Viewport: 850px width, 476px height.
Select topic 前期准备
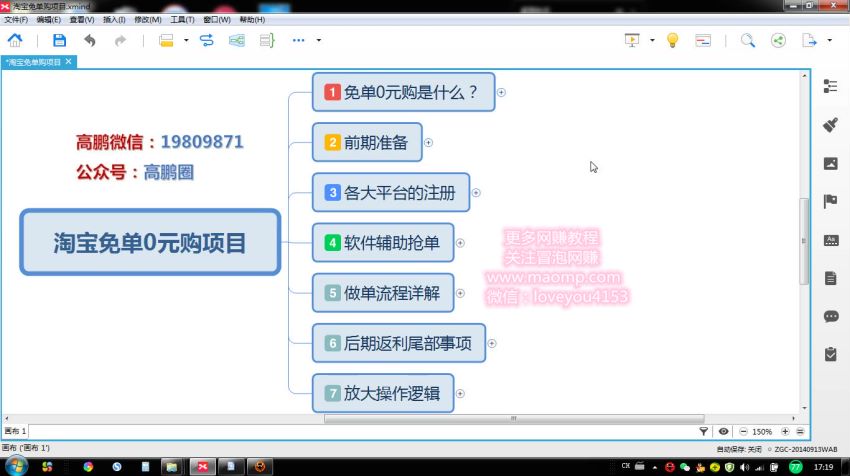[367, 142]
